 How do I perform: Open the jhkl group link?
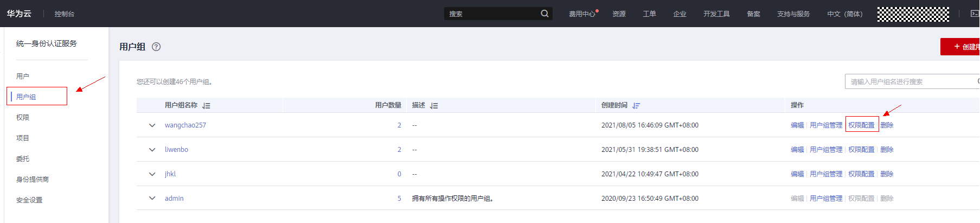click(x=170, y=174)
